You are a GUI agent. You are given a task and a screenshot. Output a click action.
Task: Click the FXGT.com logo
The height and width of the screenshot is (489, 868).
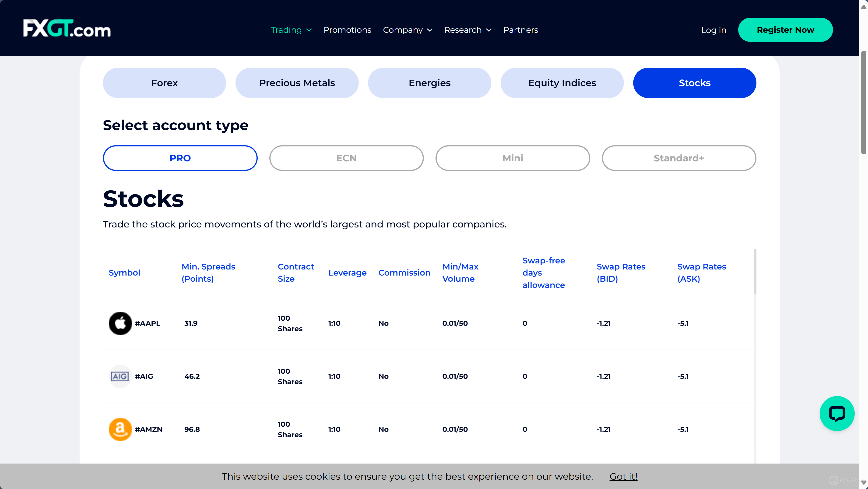pyautogui.click(x=67, y=28)
